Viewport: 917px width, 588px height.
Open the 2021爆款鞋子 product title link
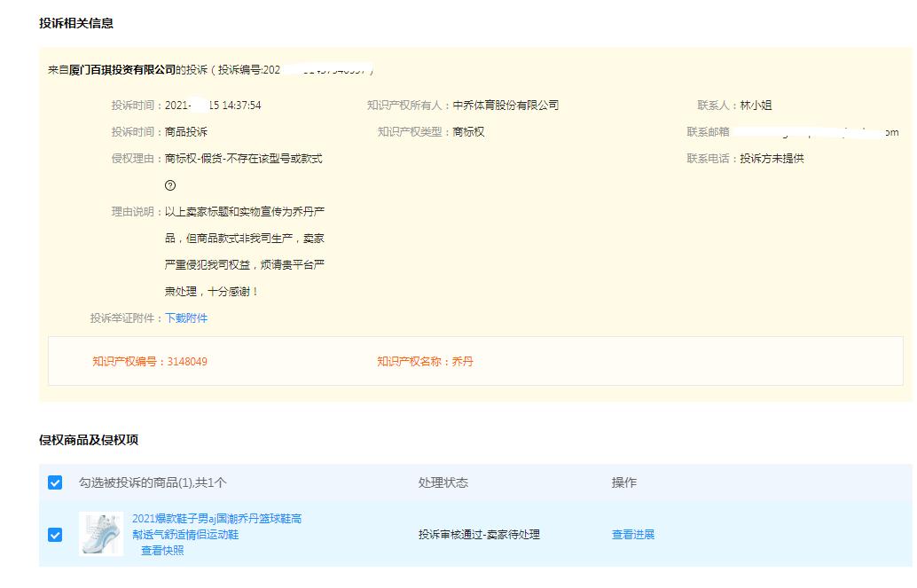click(x=216, y=526)
